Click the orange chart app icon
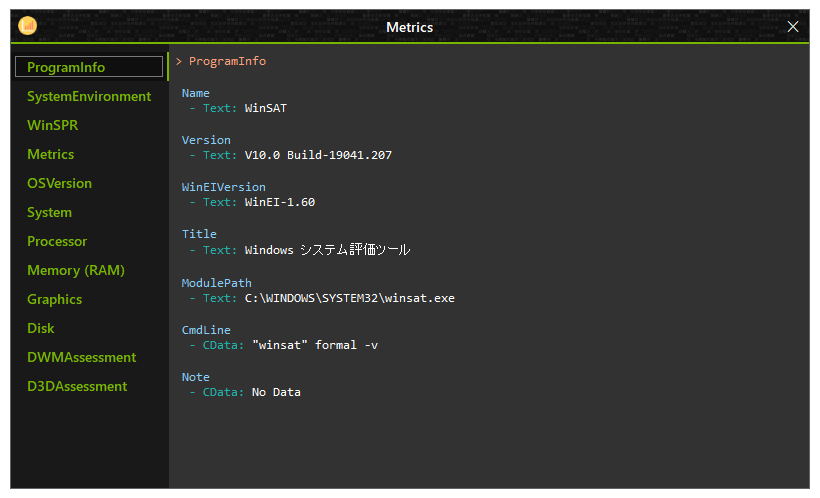Screen dimensions: 820x498 pos(27,26)
